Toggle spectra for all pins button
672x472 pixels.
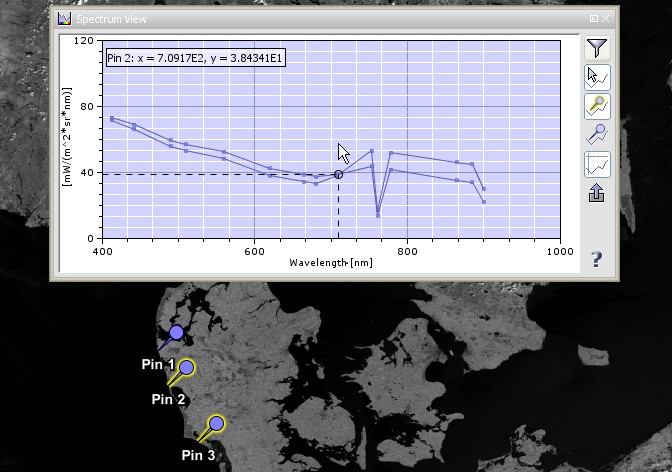[x=596, y=134]
